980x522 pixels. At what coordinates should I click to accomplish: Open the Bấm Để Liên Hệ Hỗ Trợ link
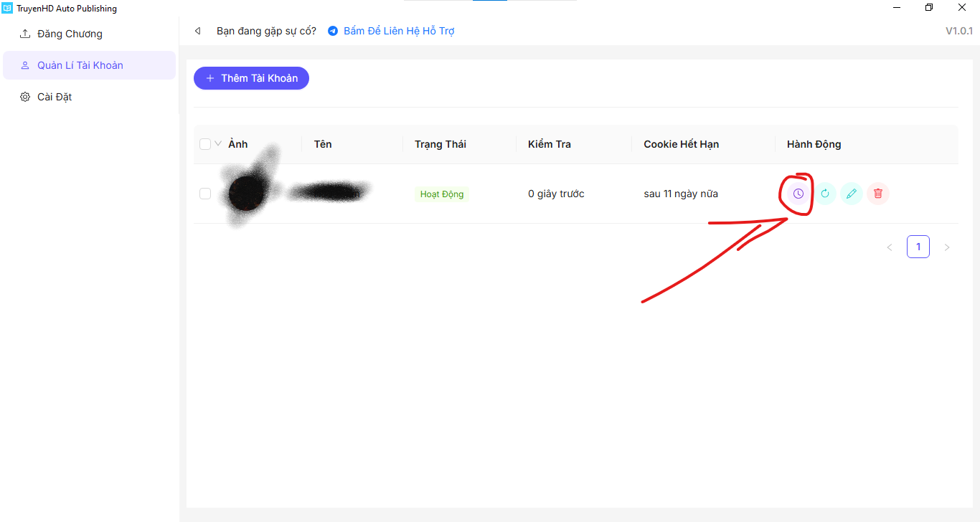(x=399, y=31)
